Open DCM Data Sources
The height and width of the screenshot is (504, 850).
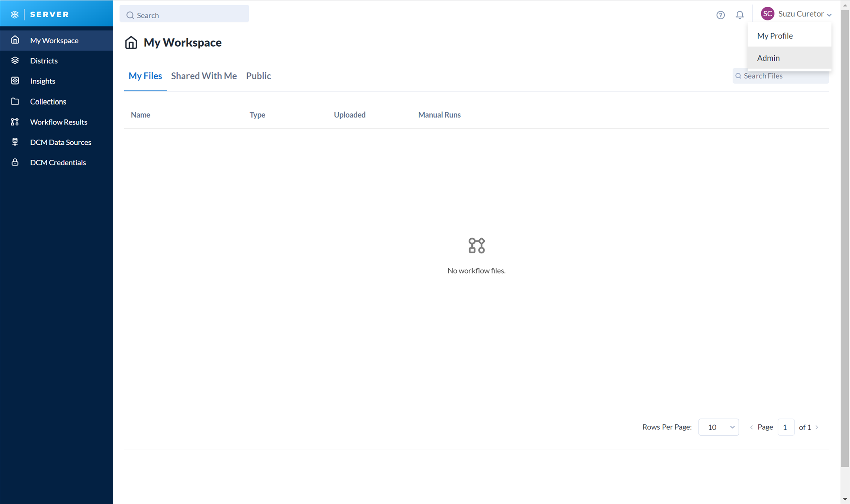point(60,142)
